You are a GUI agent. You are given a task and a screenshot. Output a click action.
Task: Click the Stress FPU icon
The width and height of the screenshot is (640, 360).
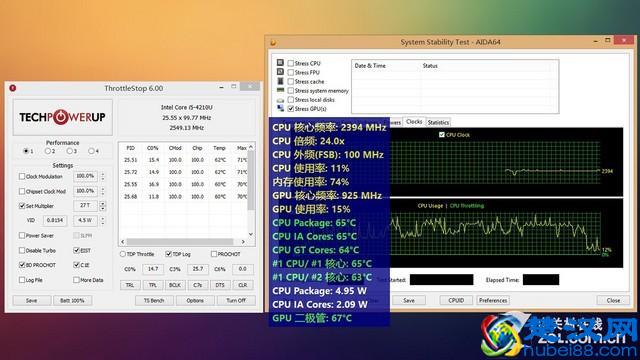pos(280,71)
